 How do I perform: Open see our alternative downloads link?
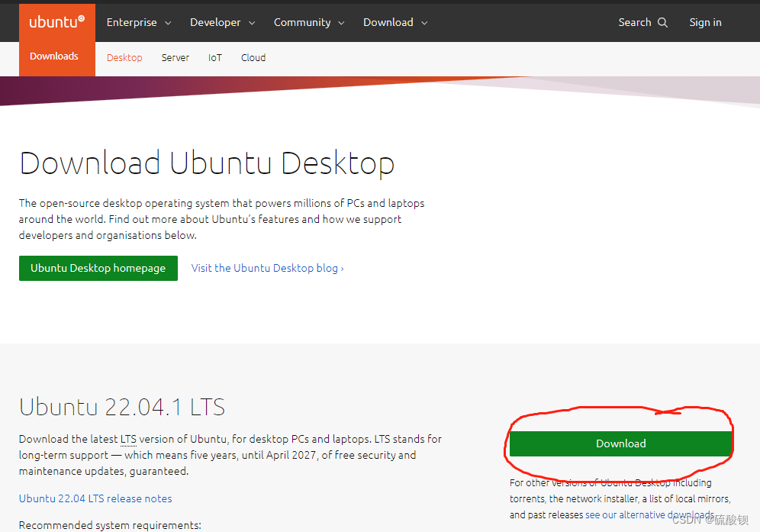click(649, 514)
